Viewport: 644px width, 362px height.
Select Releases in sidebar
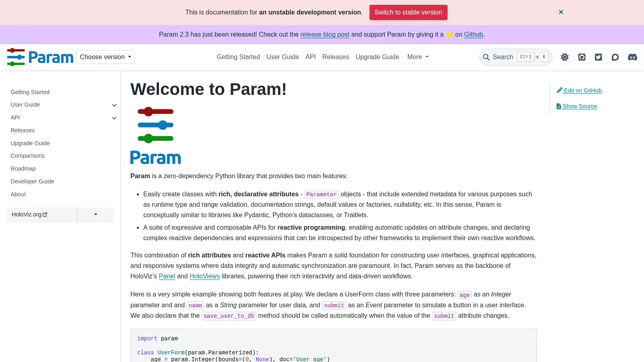point(23,130)
